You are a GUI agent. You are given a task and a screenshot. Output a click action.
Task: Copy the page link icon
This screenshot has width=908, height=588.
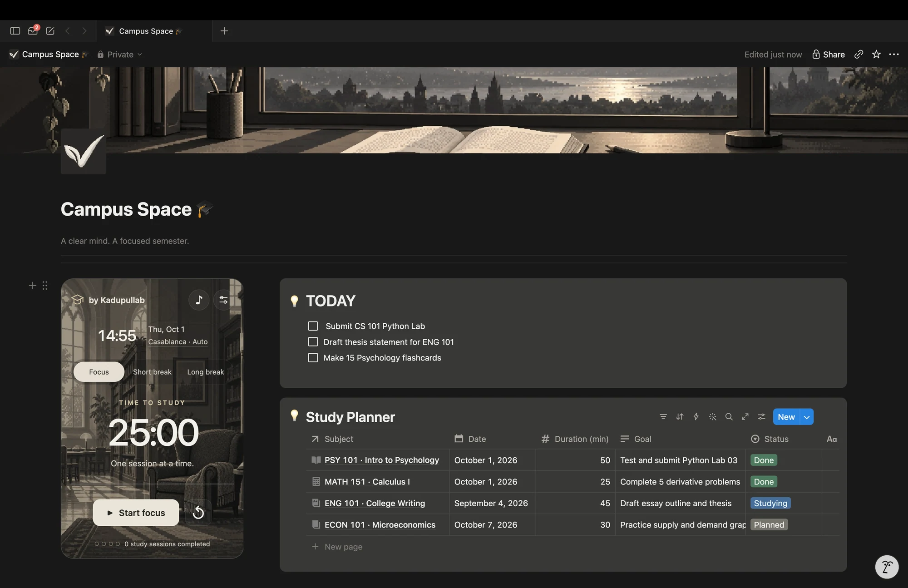(x=859, y=54)
